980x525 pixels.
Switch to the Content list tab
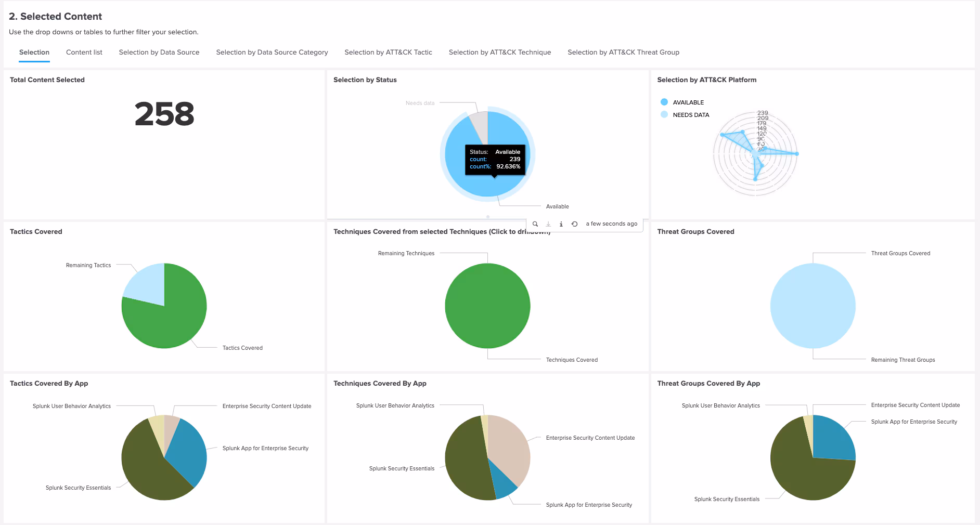(84, 52)
